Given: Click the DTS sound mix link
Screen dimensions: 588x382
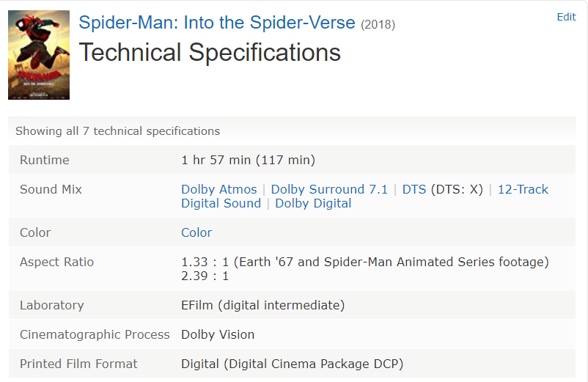Looking at the screenshot, I should coord(414,189).
